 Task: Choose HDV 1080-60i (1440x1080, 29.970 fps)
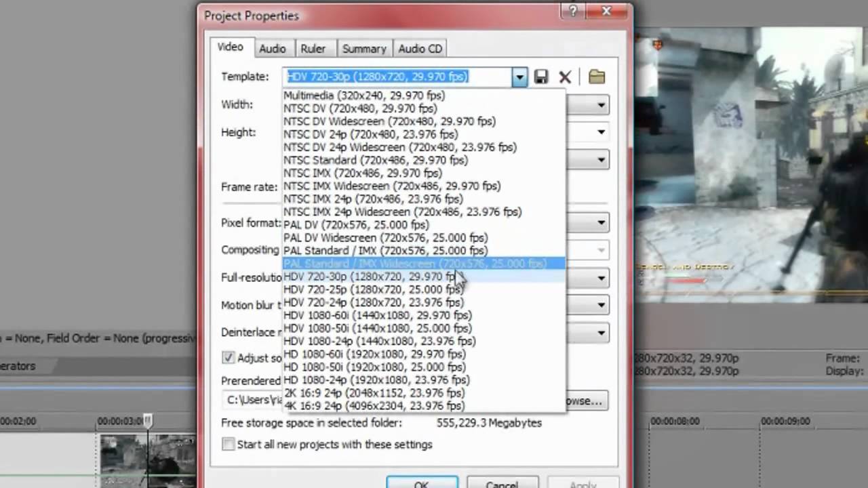[x=423, y=315]
